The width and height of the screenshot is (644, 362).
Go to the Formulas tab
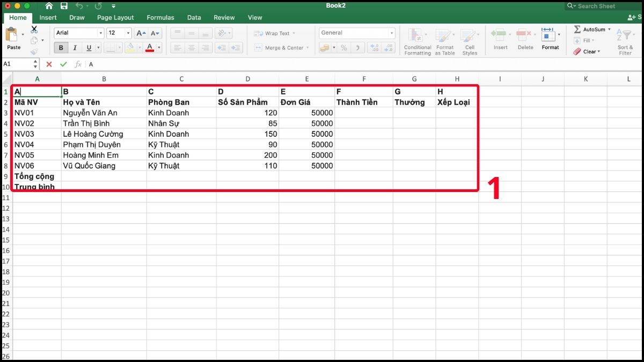pyautogui.click(x=160, y=18)
